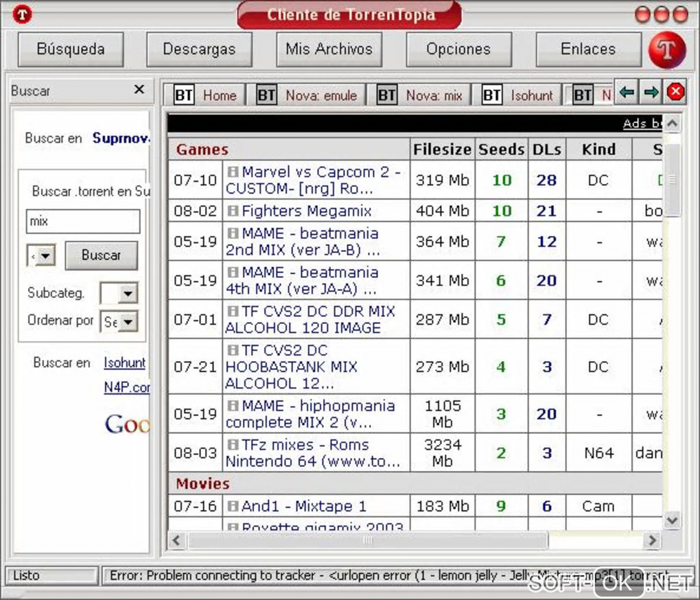Open And1 - Mixtape 1 torrent link
This screenshot has height=600, width=700.
304,506
